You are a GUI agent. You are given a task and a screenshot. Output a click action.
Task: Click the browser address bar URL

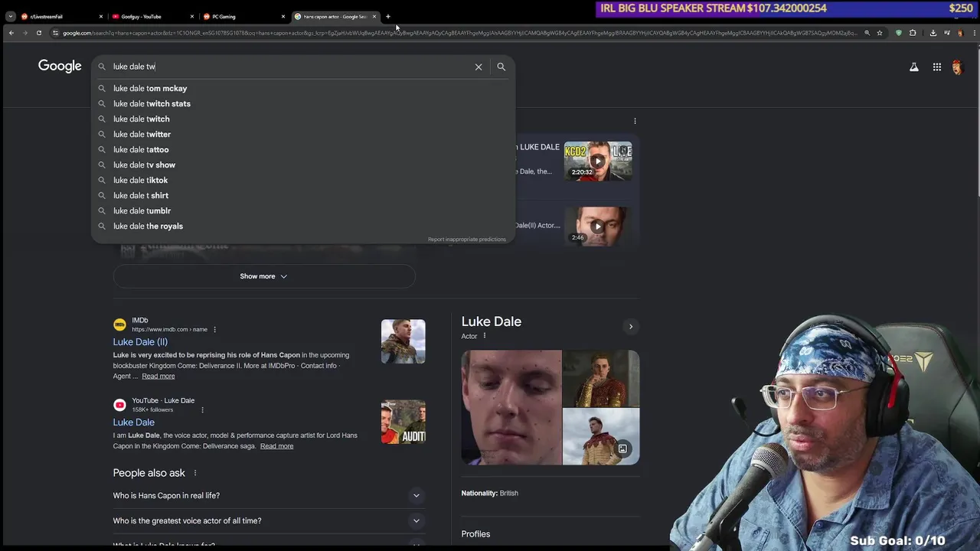point(459,33)
